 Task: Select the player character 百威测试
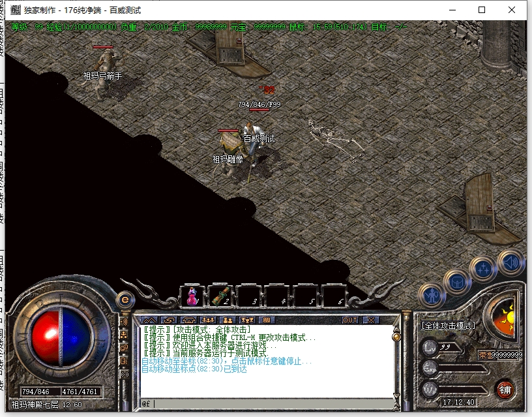click(x=255, y=143)
